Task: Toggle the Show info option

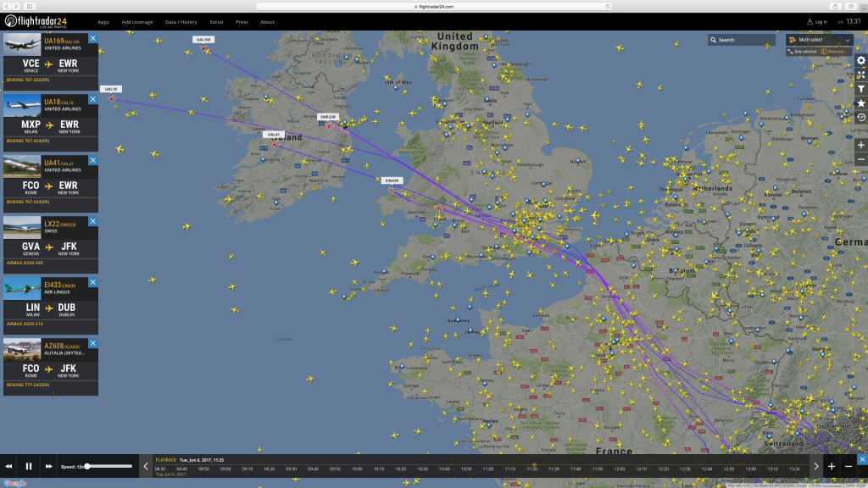Action: click(832, 52)
